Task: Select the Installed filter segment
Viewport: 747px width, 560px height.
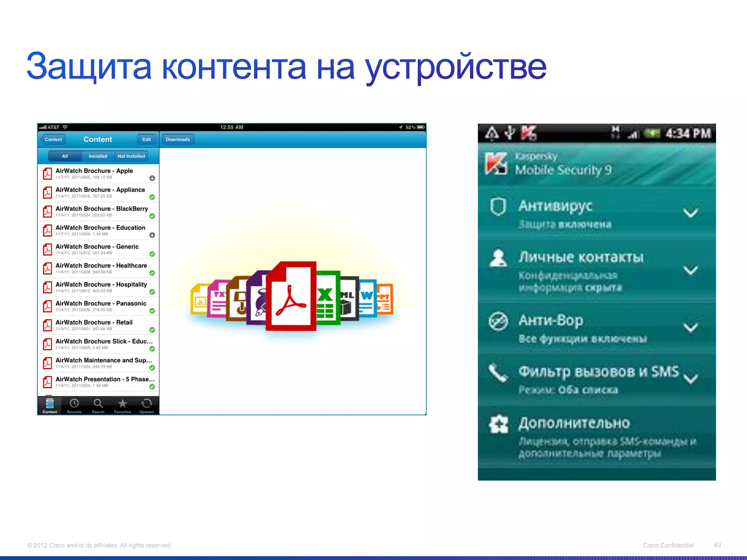Action: [x=98, y=156]
